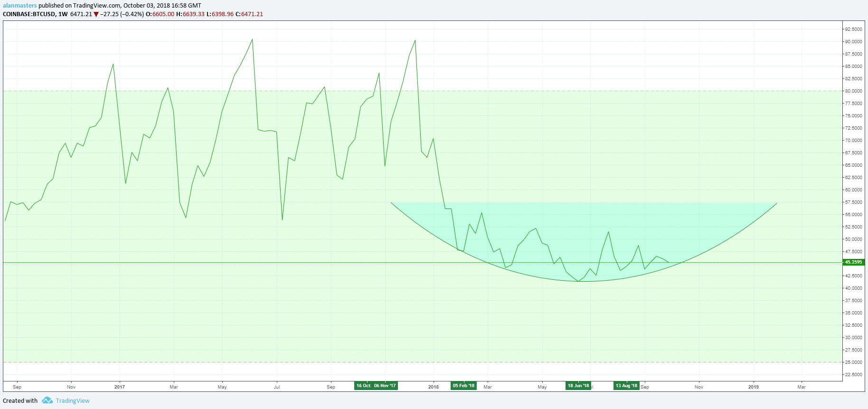Click the L:6398.96 low value

[220, 14]
